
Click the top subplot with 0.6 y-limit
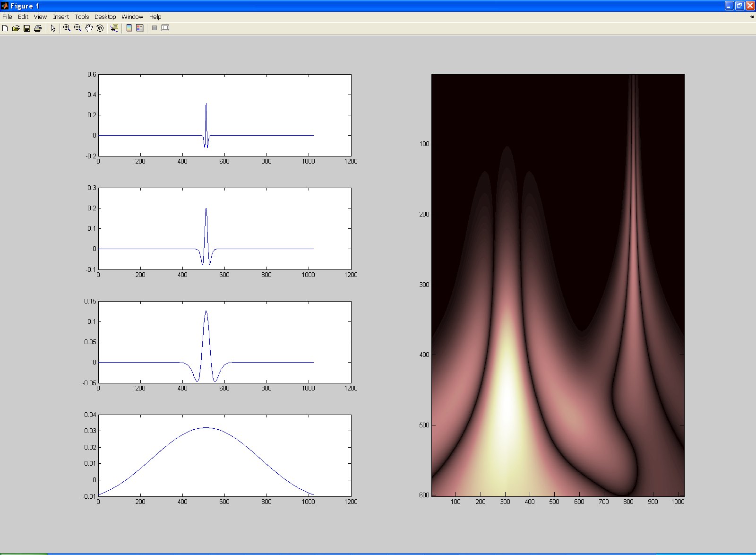pyautogui.click(x=224, y=115)
